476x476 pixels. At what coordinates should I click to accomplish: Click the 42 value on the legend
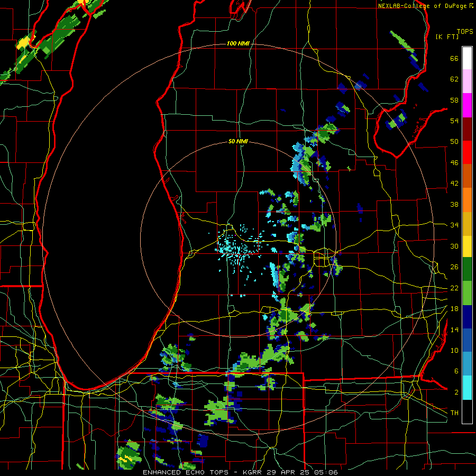454,184
